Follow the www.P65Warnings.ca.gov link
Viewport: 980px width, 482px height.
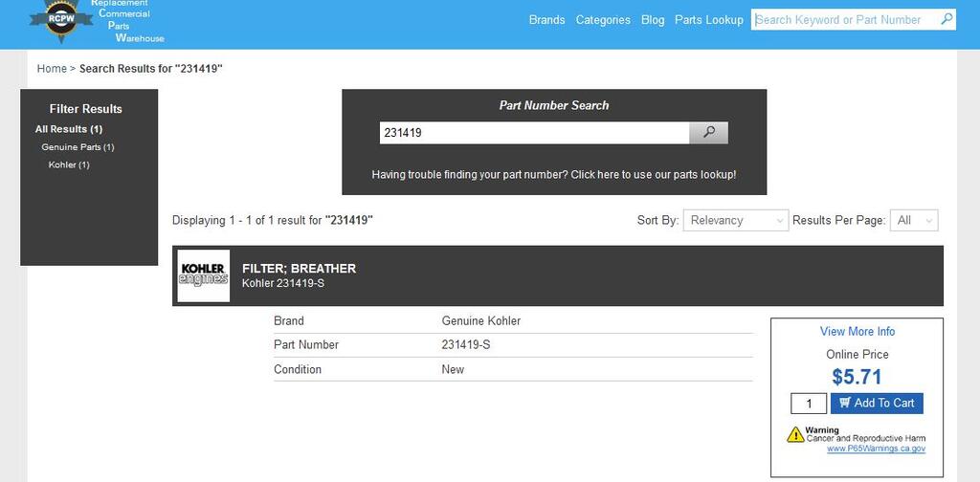877,449
